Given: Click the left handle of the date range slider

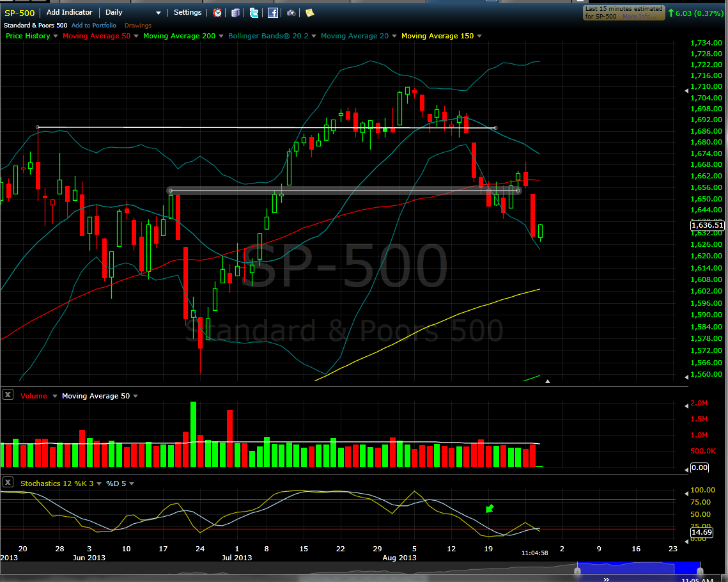Looking at the screenshot, I should click(x=578, y=569).
